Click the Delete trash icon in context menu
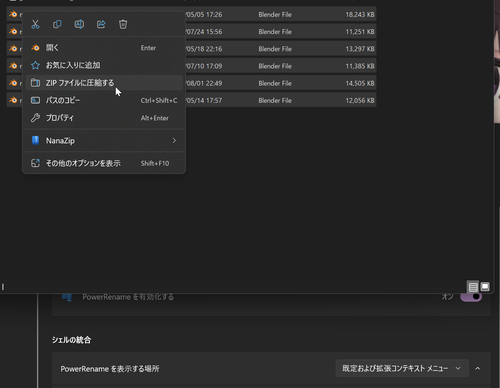This screenshot has height=388, width=500. coord(123,24)
